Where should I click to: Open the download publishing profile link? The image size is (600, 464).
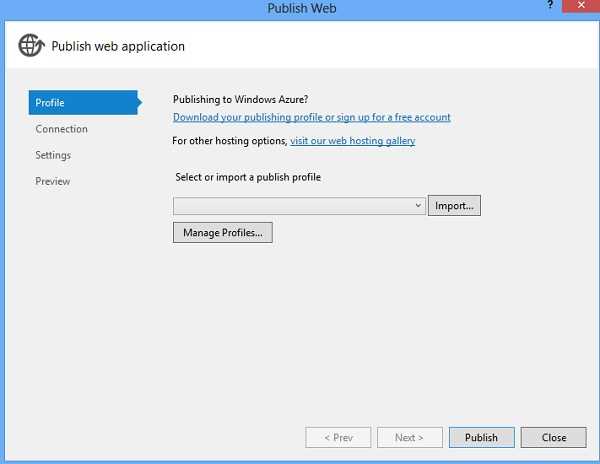click(x=311, y=117)
